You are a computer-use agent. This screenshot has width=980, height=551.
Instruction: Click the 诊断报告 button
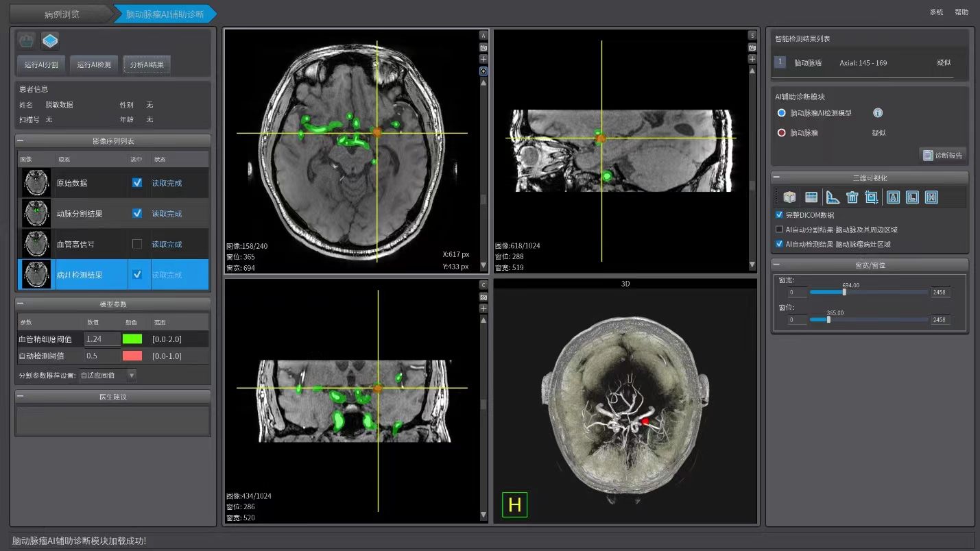942,156
